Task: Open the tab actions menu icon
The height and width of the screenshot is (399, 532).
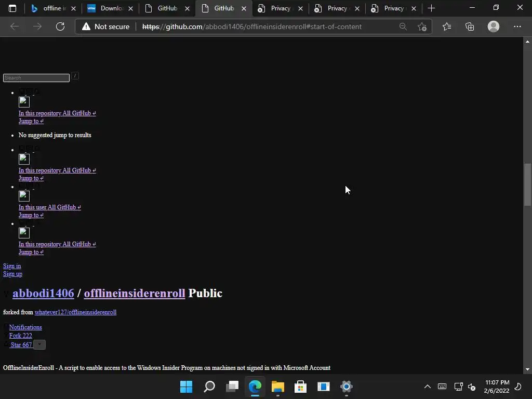Action: click(12, 8)
